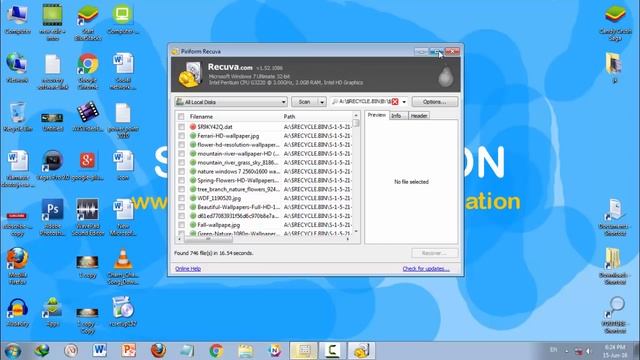Open the Start BlueStacks desktop shortcut
The height and width of the screenshot is (360, 640).
tap(88, 22)
